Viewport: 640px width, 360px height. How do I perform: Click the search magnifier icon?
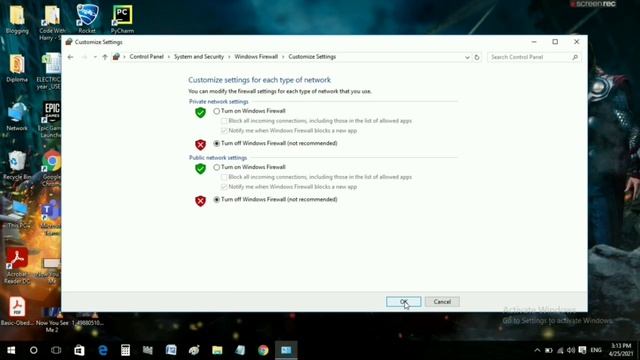(575, 57)
